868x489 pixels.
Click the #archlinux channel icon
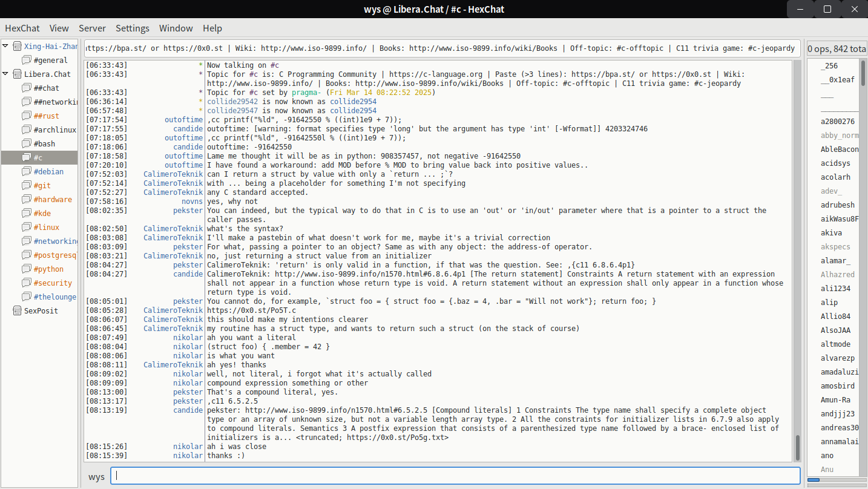[26, 130]
